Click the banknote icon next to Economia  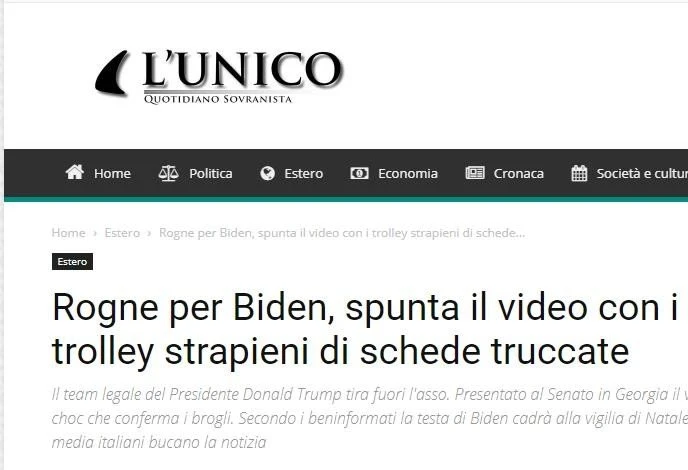coord(359,173)
